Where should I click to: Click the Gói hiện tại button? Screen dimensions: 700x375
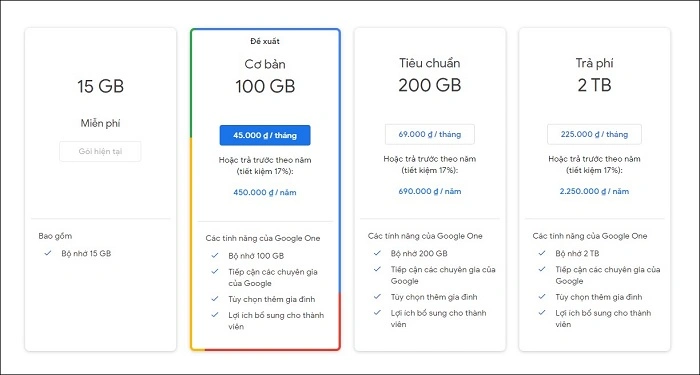(x=100, y=151)
